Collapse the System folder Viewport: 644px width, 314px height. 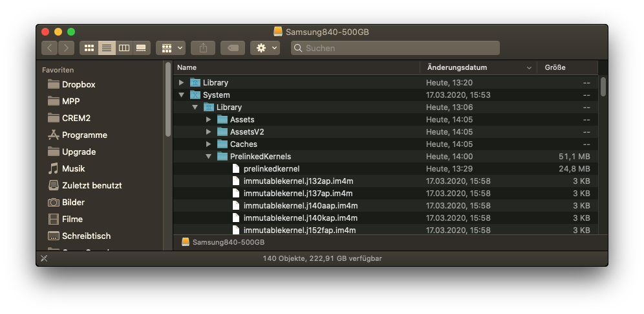181,95
